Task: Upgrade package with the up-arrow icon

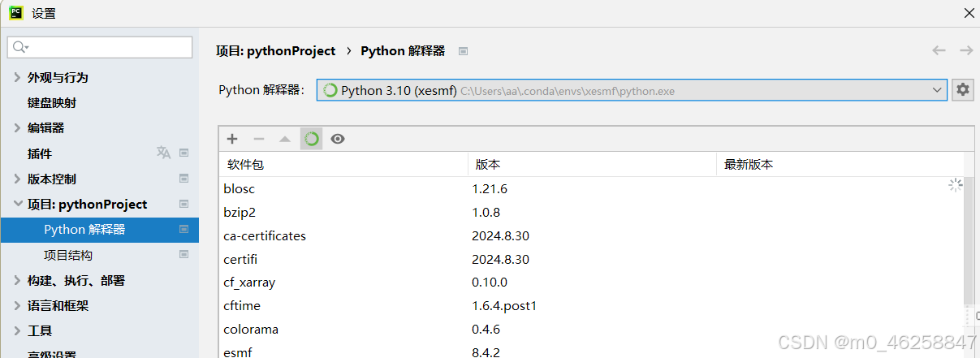Action: coord(285,139)
